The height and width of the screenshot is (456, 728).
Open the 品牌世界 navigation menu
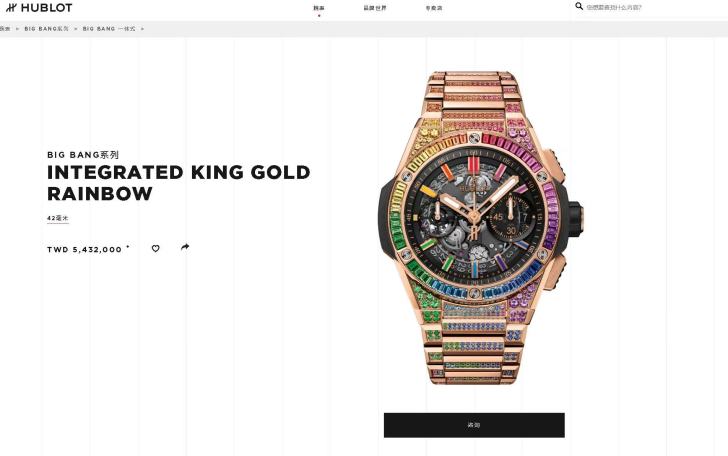375,8
